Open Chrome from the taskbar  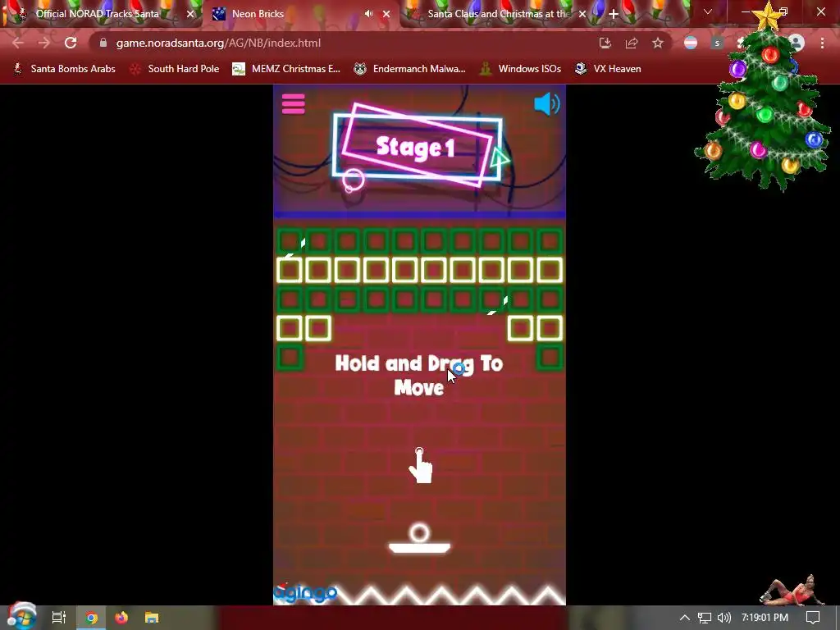92,618
